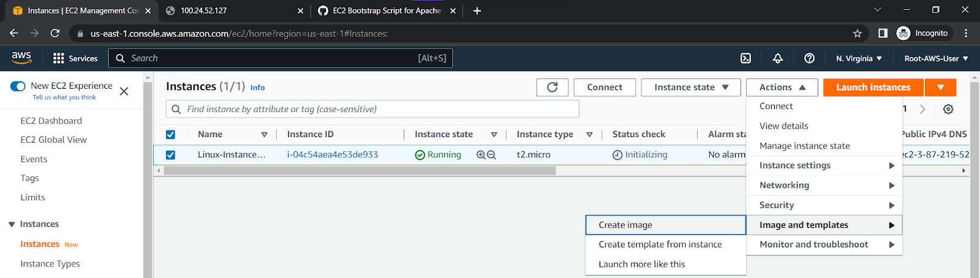The height and width of the screenshot is (278, 980).
Task: Go to EC2 Dashboard
Action: pyautogui.click(x=51, y=121)
